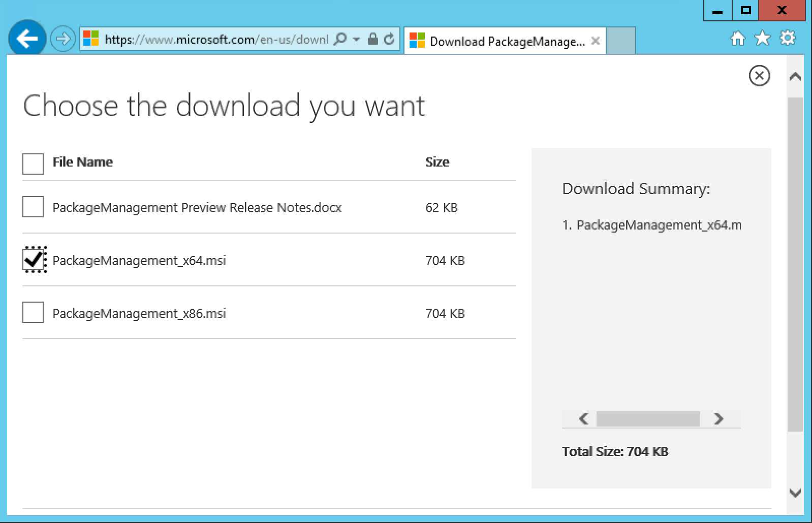This screenshot has width=812, height=523.
Task: Select the Download PackageManage... tab
Action: tap(505, 41)
